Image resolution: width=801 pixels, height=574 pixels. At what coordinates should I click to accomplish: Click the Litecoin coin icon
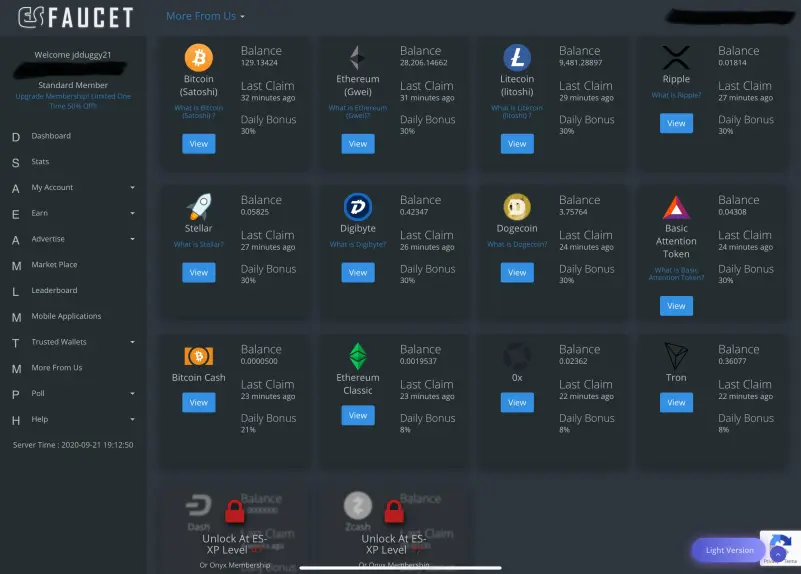coord(517,57)
